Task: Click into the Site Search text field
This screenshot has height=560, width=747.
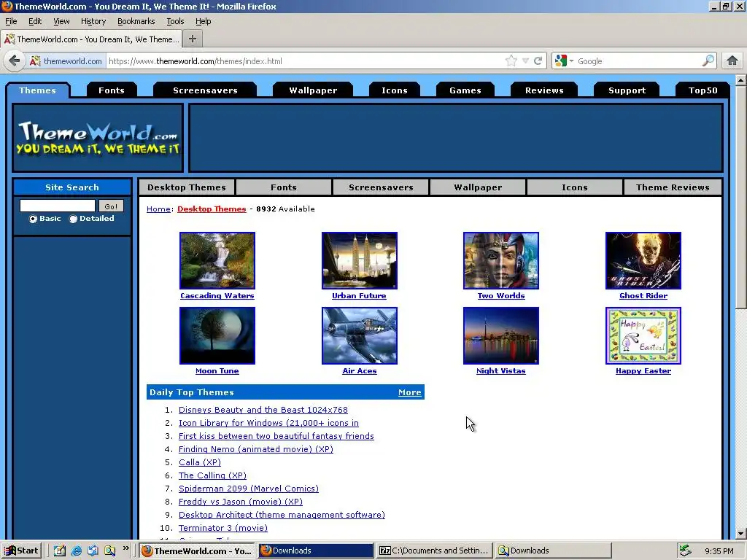Action: tap(58, 206)
